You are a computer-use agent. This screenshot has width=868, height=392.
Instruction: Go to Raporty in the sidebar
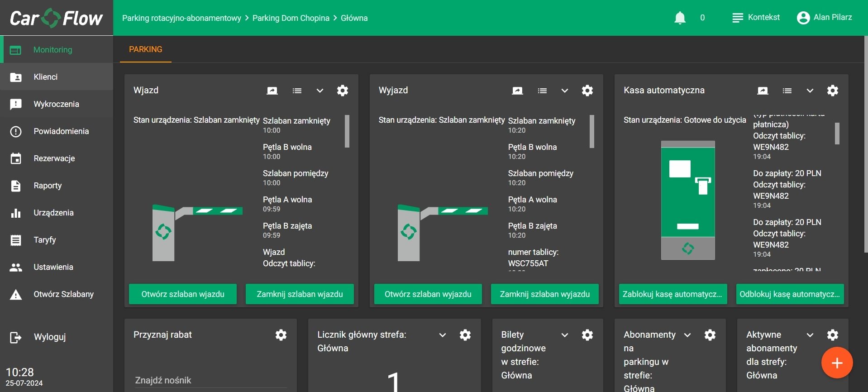click(x=48, y=186)
